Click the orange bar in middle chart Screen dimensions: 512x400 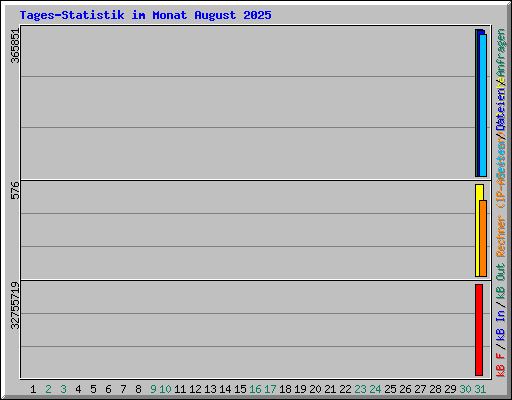pyautogui.click(x=483, y=238)
